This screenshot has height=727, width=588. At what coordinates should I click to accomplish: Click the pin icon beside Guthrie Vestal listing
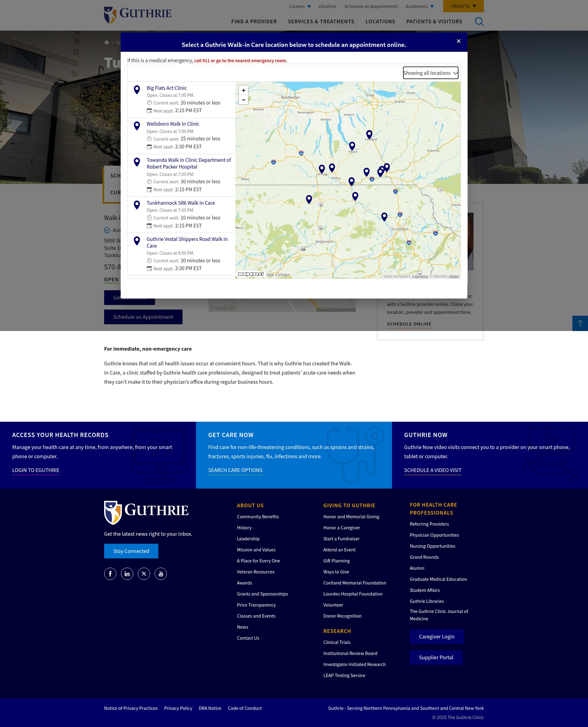click(x=137, y=241)
